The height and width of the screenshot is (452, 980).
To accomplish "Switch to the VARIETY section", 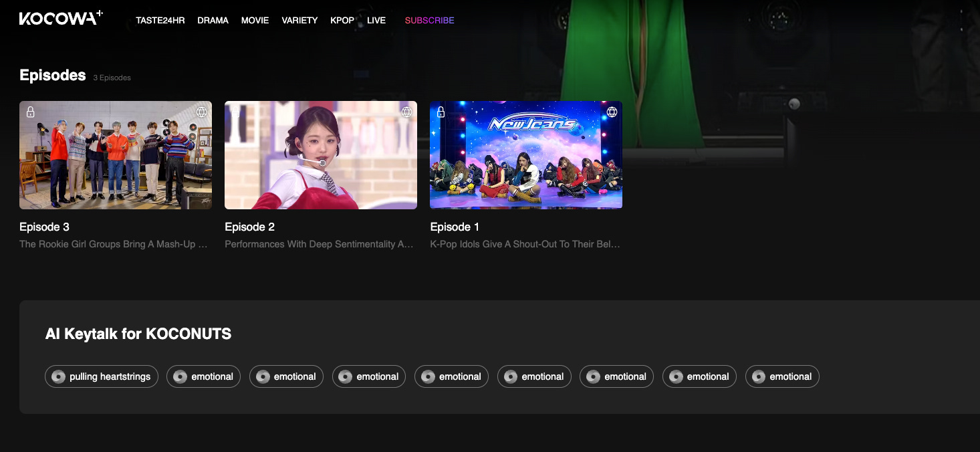I will pyautogui.click(x=299, y=21).
